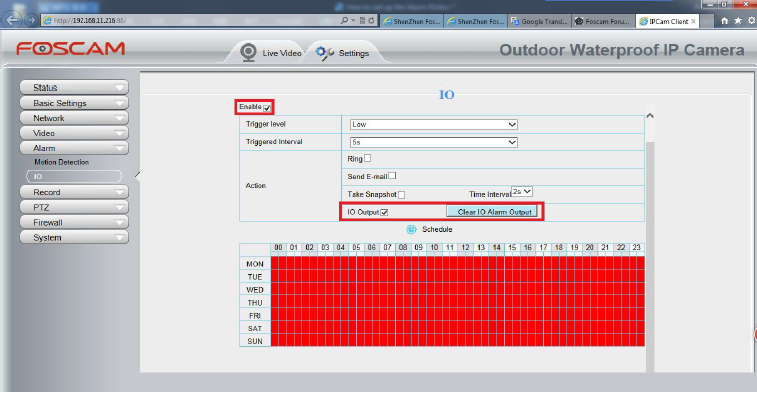The image size is (757, 393).
Task: Open the browser home icon
Action: pos(724,21)
